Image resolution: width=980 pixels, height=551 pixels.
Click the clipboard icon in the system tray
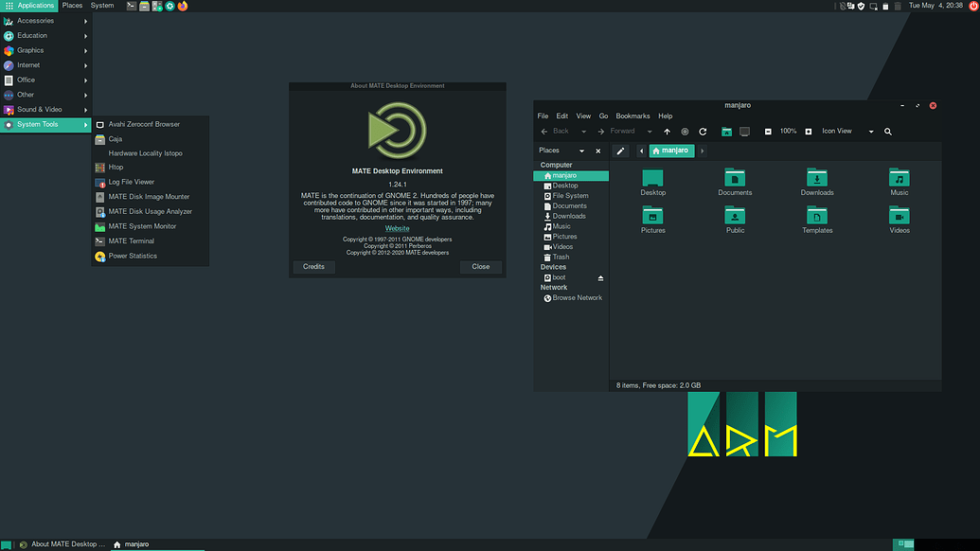885,6
